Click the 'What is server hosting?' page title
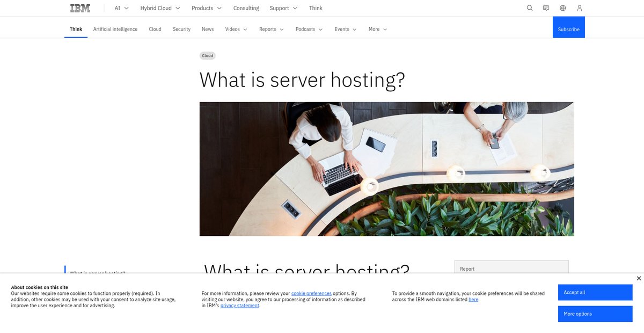This screenshot has width=644, height=333. tap(302, 79)
